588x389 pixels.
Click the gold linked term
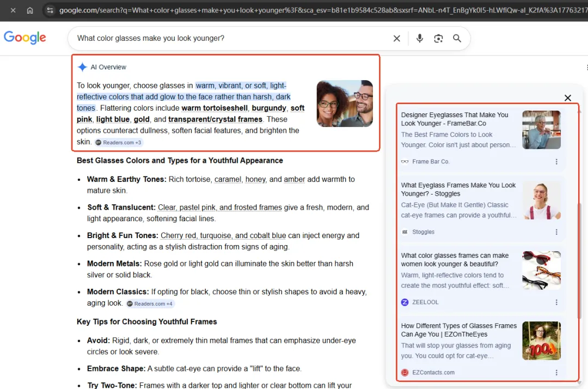tap(142, 119)
